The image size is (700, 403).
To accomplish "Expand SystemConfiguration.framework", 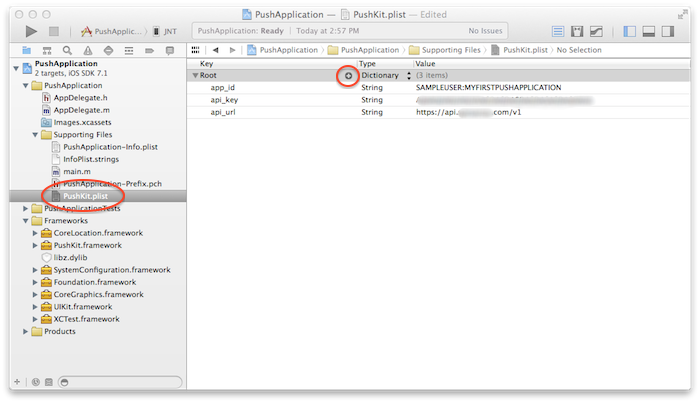I will pos(35,270).
